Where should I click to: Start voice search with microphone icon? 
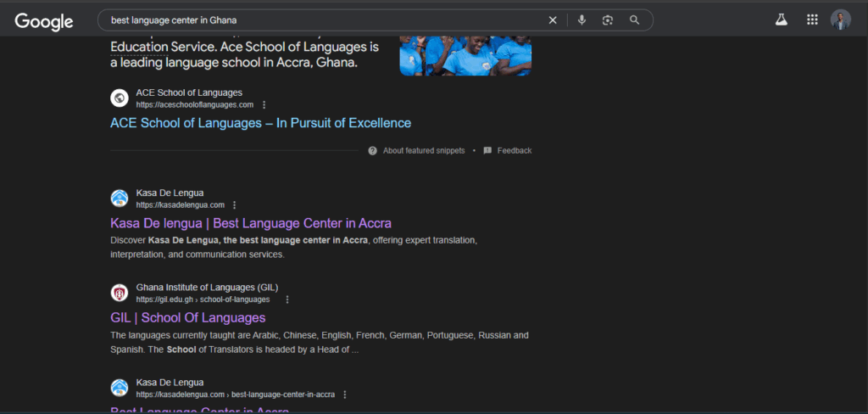[x=581, y=20]
